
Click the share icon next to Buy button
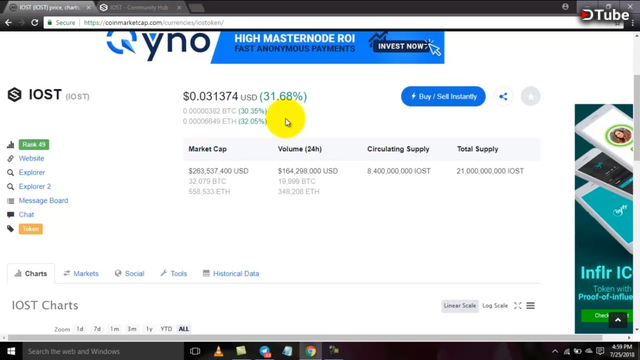pos(503,97)
